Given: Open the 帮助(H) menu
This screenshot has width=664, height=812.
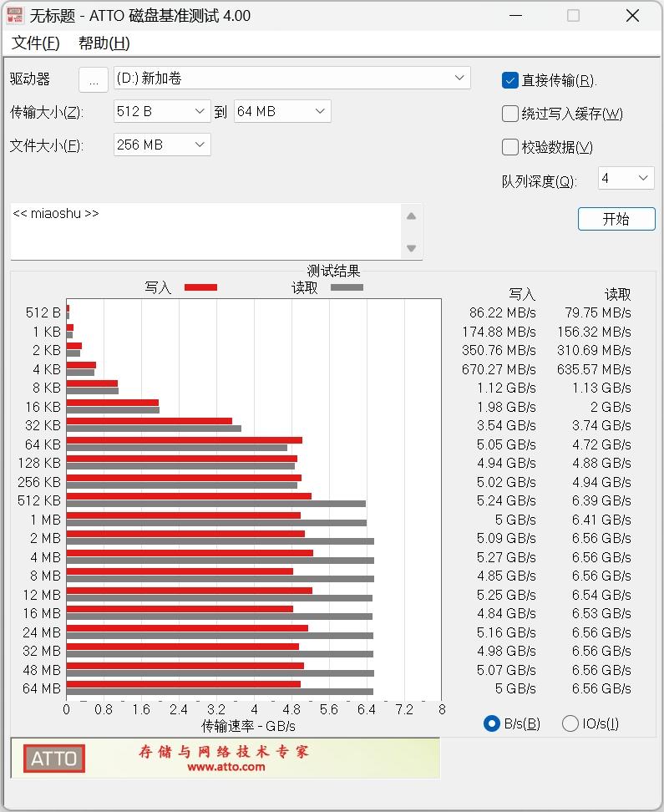Looking at the screenshot, I should pos(104,43).
